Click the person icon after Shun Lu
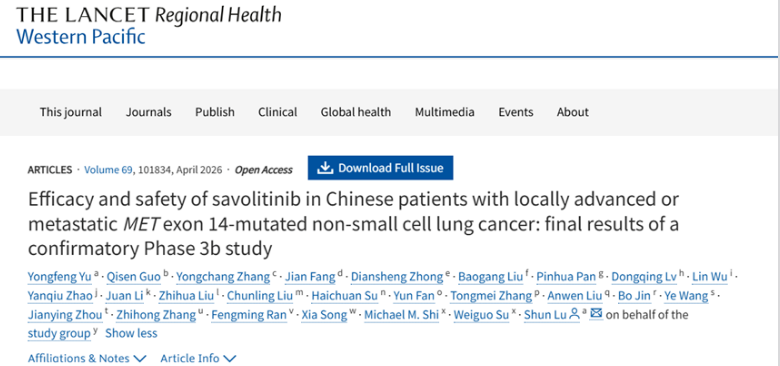Viewport: 780px width, 366px height. (574, 314)
